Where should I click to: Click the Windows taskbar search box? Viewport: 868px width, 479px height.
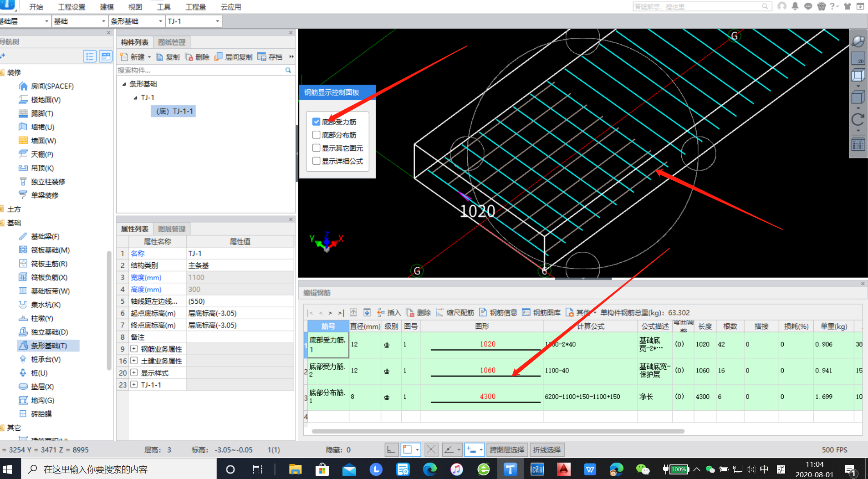[x=119, y=469]
